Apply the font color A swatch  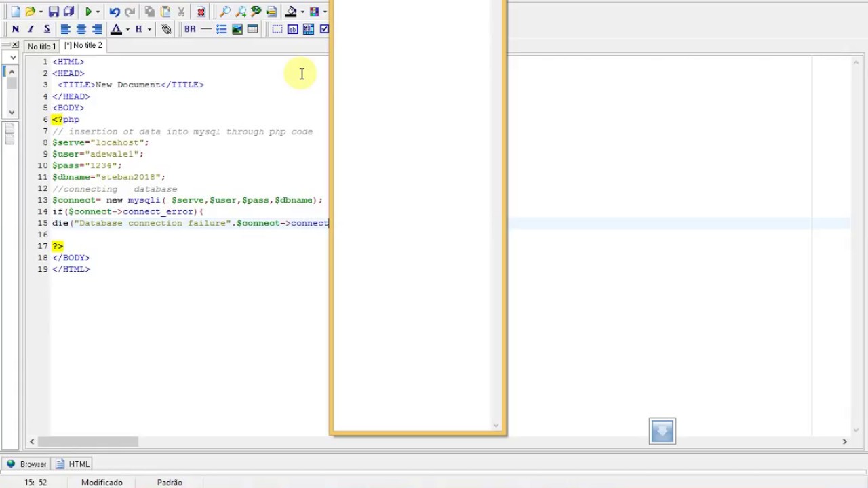tap(116, 29)
